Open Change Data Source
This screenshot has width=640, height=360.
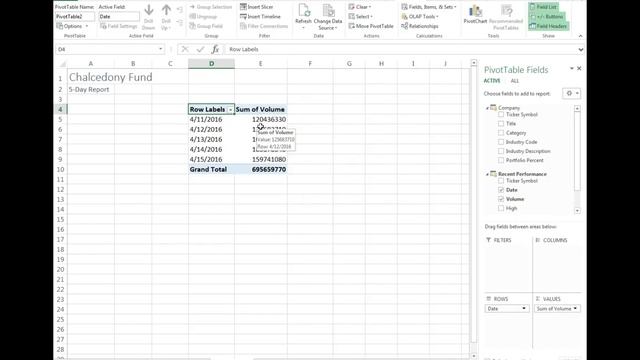tap(328, 17)
